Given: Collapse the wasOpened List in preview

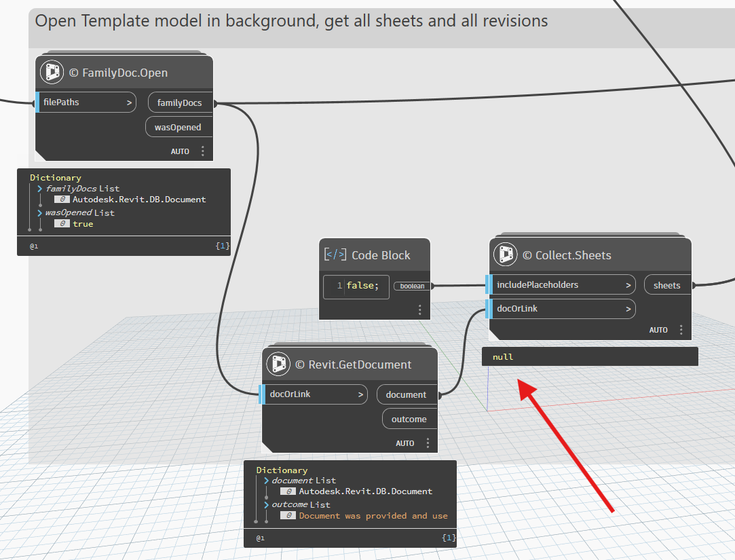Looking at the screenshot, I should (40, 213).
